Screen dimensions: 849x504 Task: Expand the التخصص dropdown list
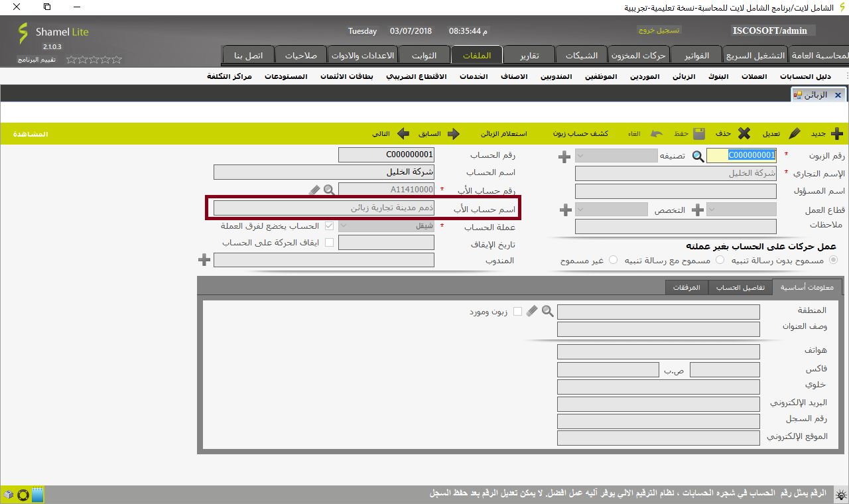(611, 210)
